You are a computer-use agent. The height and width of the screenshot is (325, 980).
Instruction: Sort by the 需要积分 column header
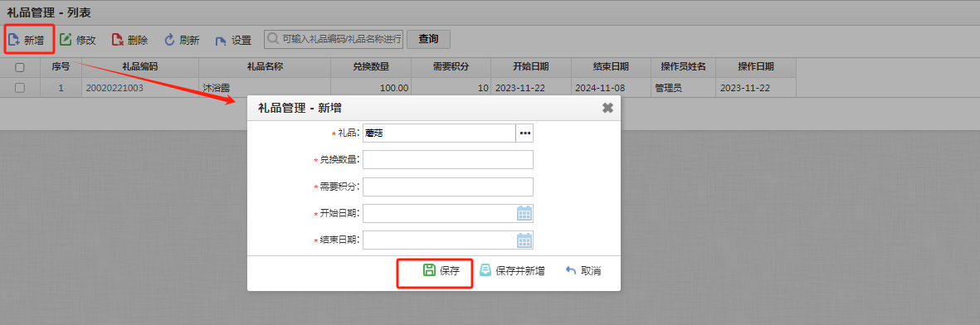click(451, 67)
